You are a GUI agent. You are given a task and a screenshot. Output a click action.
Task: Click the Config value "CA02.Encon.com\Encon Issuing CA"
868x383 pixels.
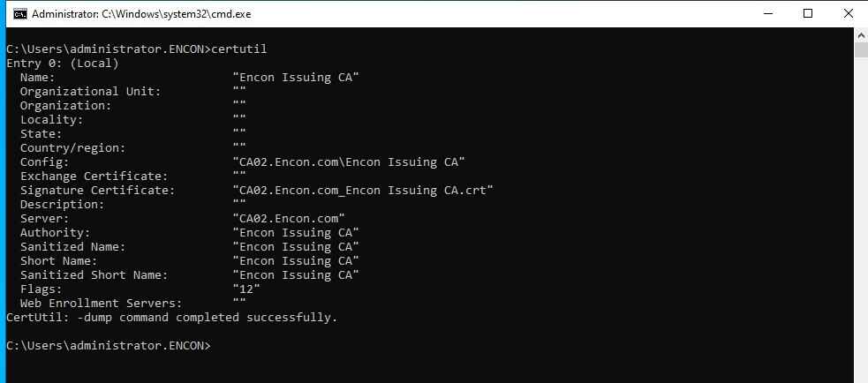click(348, 162)
